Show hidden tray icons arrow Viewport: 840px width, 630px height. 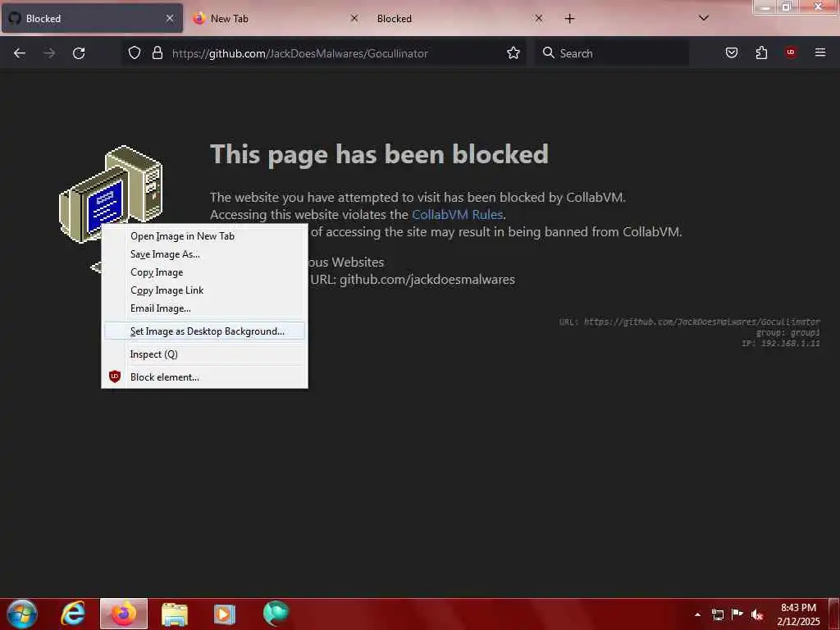click(697, 614)
